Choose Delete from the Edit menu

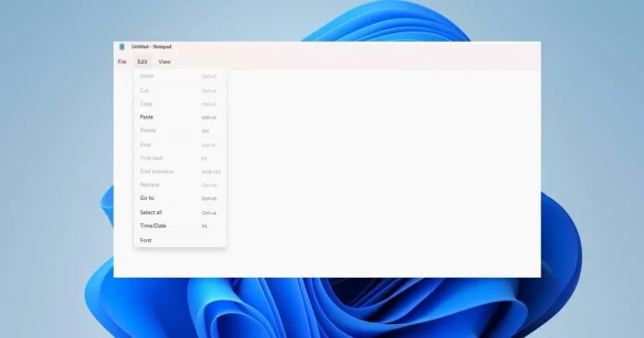point(180,131)
